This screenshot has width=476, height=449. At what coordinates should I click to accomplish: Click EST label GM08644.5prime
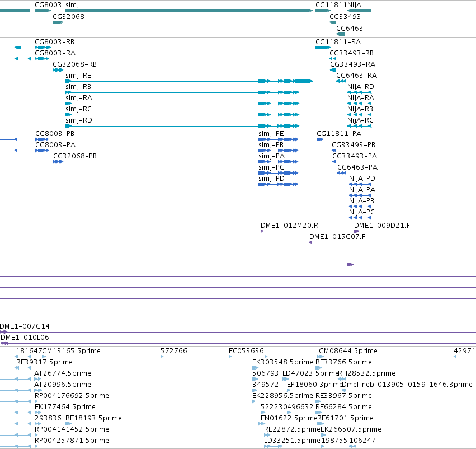[348, 351]
